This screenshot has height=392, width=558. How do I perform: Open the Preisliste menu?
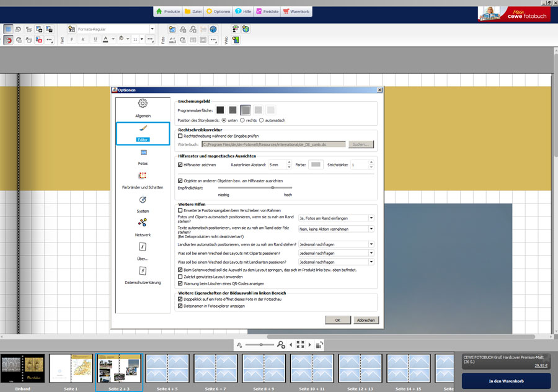(263, 11)
